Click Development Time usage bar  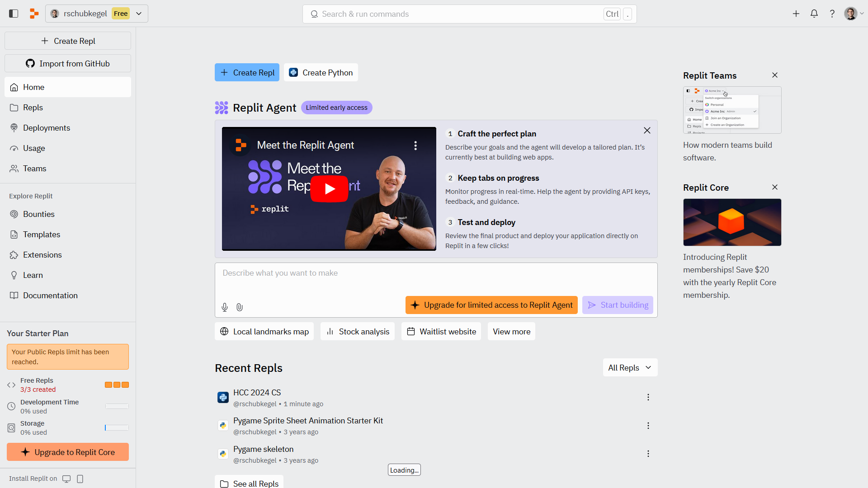tap(117, 406)
